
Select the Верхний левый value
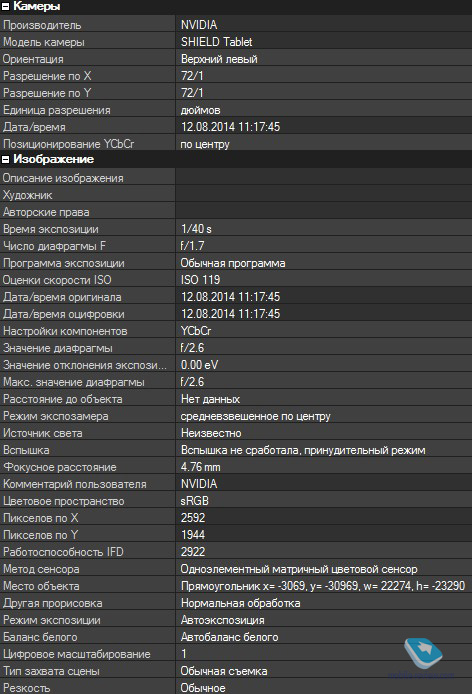click(x=219, y=59)
